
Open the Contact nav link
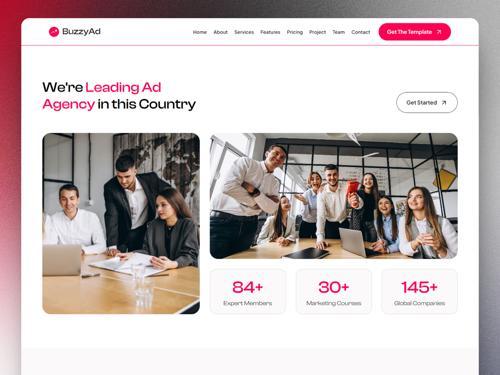point(361,32)
